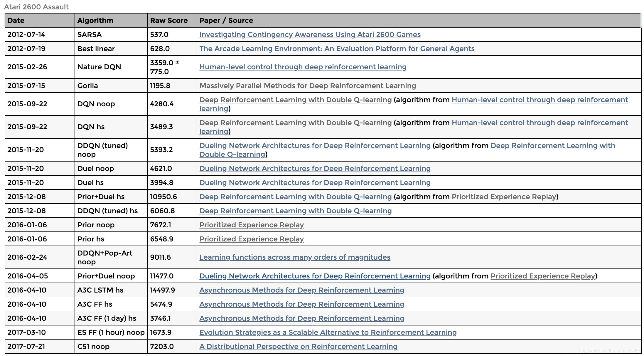Image resolution: width=644 pixels, height=356 pixels.
Task: Click the raw score '1673.9'
Action: [161, 333]
